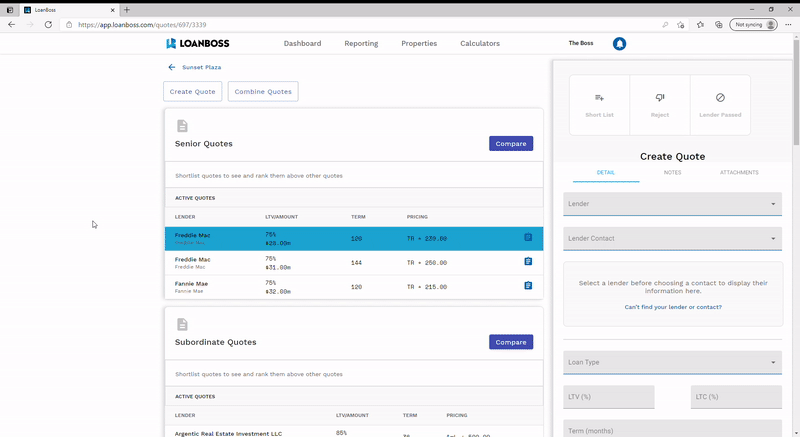Click the Subordinate Quotes document icon
Screen dimensions: 800x437
[182, 324]
